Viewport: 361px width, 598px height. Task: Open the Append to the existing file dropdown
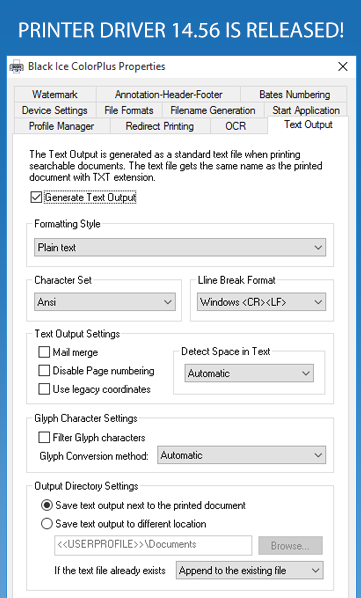[x=249, y=570]
